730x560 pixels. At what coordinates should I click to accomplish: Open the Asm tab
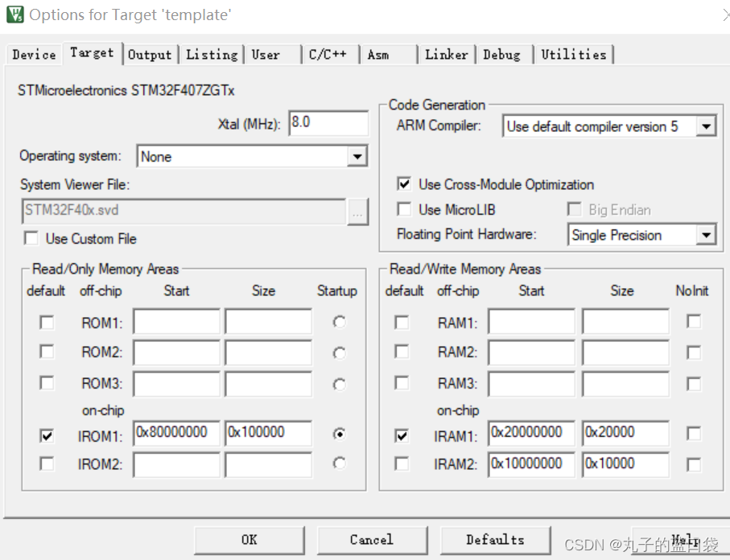coord(390,55)
